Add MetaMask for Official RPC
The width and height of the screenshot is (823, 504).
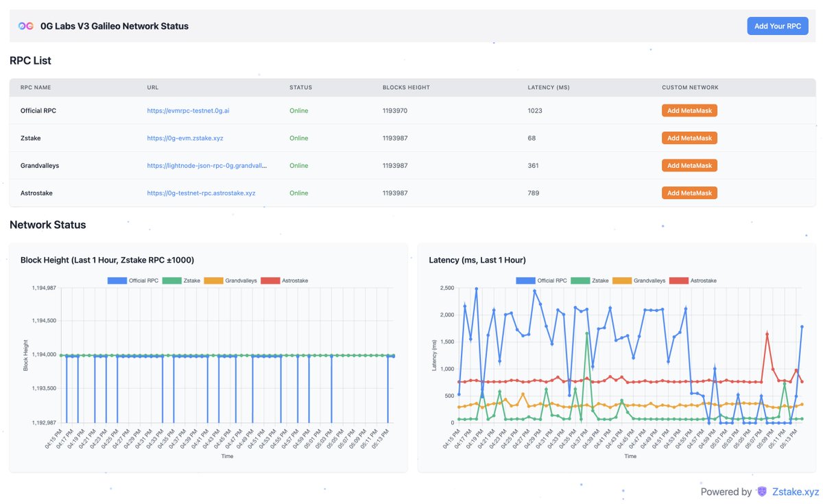point(689,110)
